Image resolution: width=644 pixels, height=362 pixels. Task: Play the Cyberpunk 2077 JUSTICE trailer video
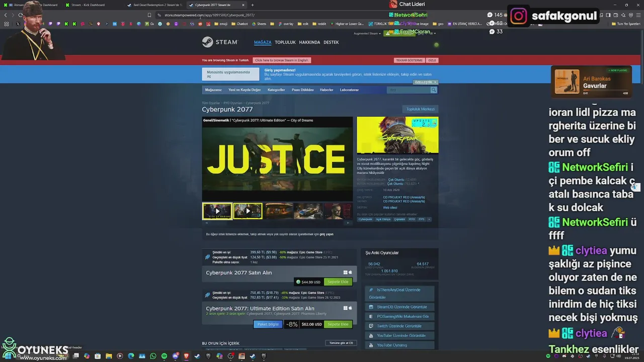[277, 159]
